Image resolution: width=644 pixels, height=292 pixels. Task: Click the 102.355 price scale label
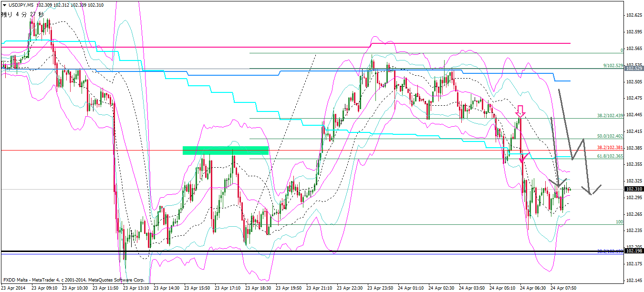(634, 164)
